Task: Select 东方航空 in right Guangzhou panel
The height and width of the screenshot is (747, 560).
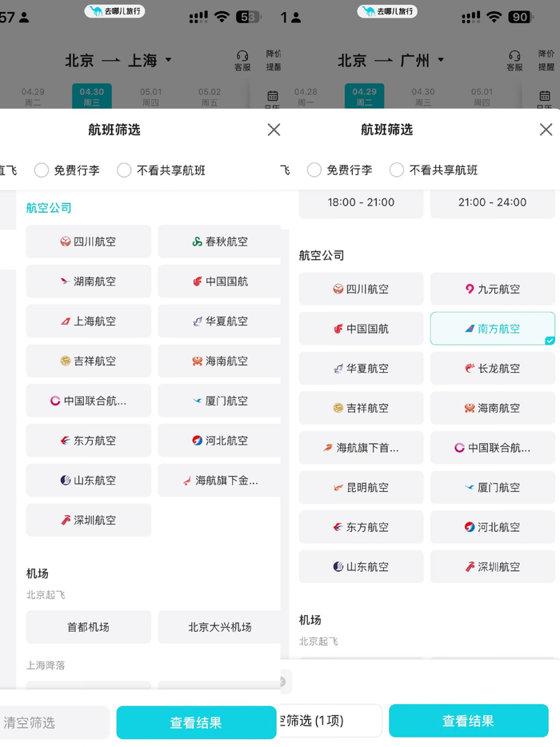Action: pos(361,527)
